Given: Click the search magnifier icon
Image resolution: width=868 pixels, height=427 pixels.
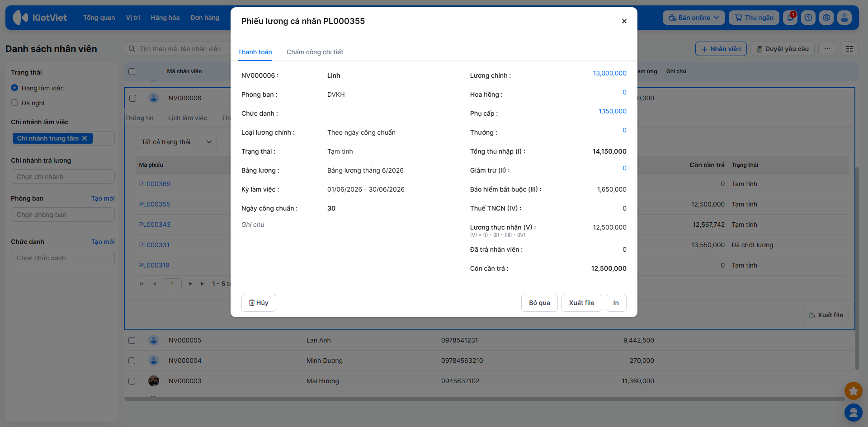Looking at the screenshot, I should tap(132, 49).
